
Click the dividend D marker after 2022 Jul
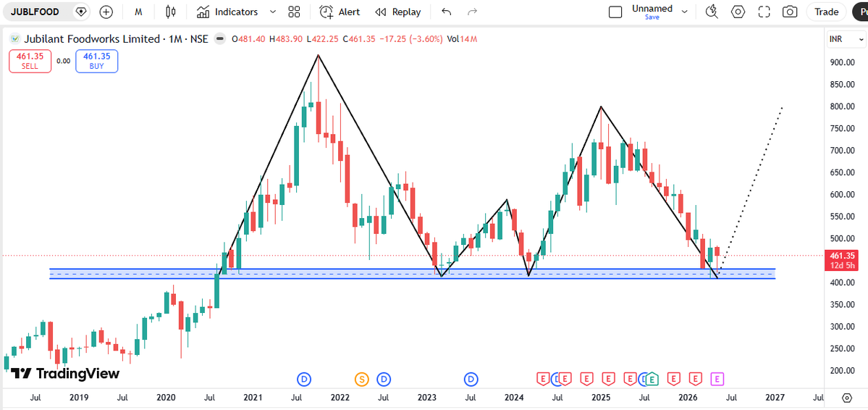384,379
